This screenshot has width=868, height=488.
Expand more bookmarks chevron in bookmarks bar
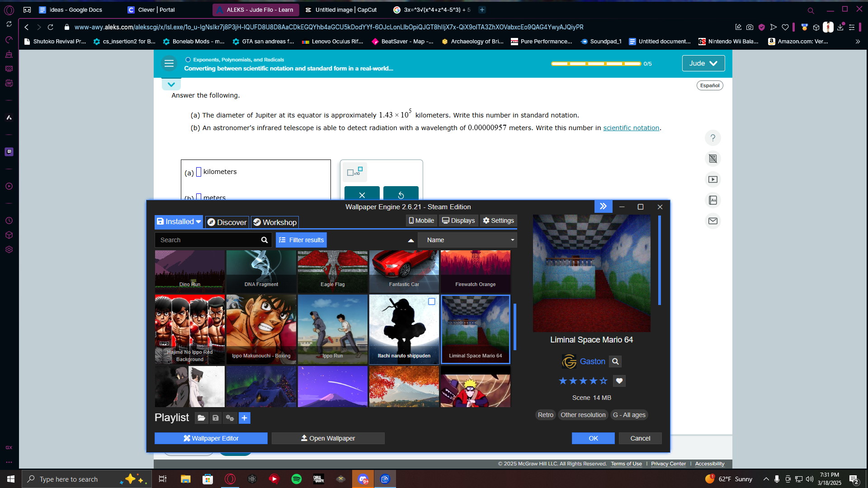[858, 42]
